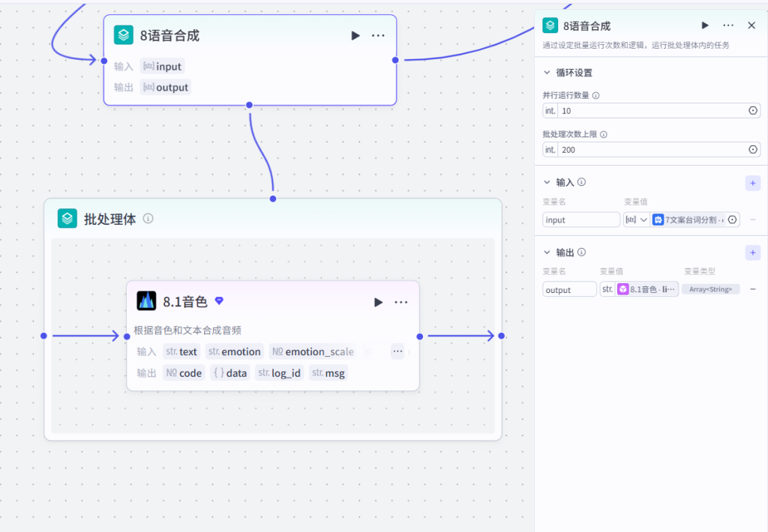Remove the input variable row
Screen dimensions: 768x532
tap(753, 220)
